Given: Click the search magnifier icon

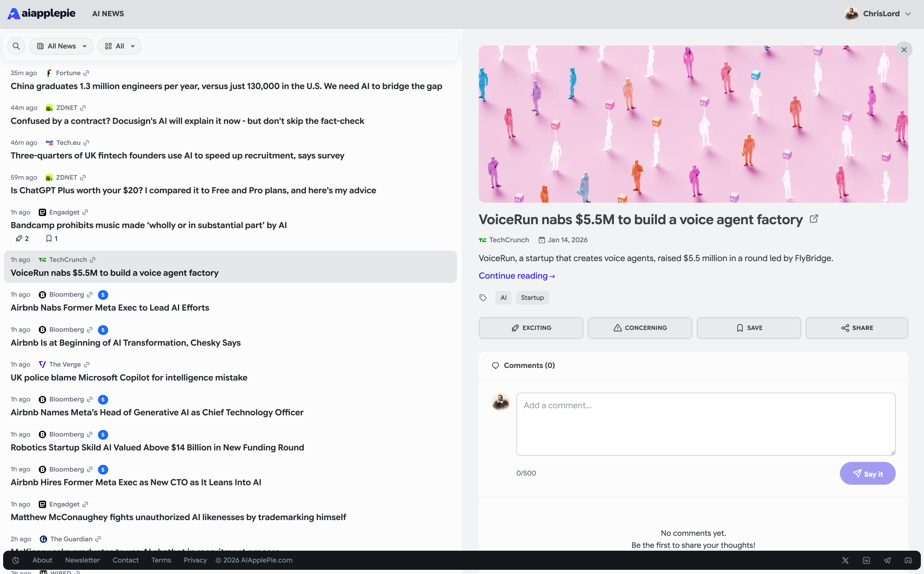Looking at the screenshot, I should tap(16, 46).
